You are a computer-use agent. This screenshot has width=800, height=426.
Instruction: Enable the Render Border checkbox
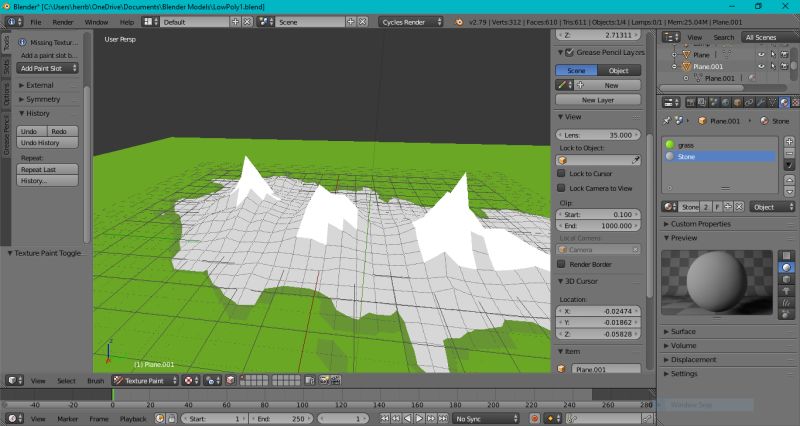point(561,264)
